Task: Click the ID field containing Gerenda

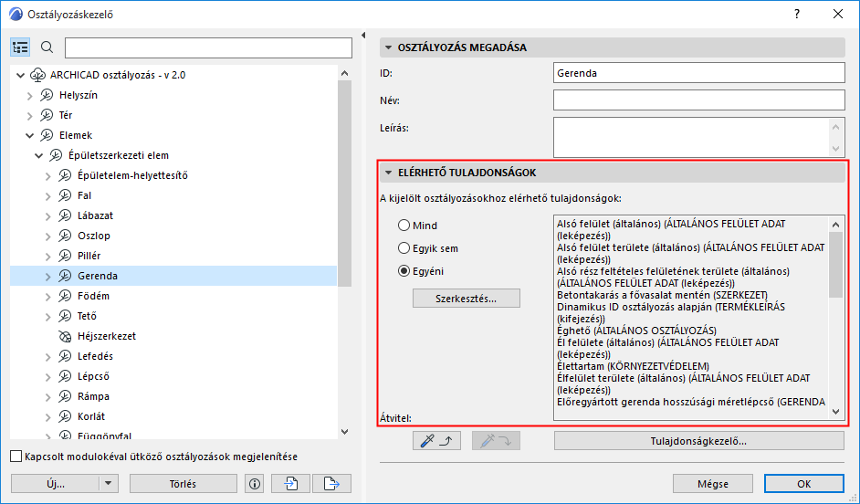Action: (698, 73)
